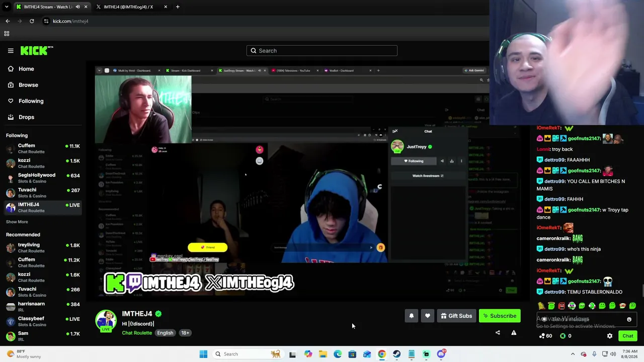
Task: Open the emoji picker in chat box
Action: click(629, 319)
